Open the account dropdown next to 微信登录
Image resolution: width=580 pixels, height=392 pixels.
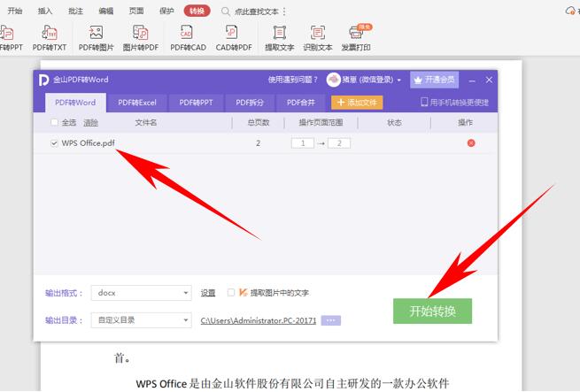pos(399,80)
